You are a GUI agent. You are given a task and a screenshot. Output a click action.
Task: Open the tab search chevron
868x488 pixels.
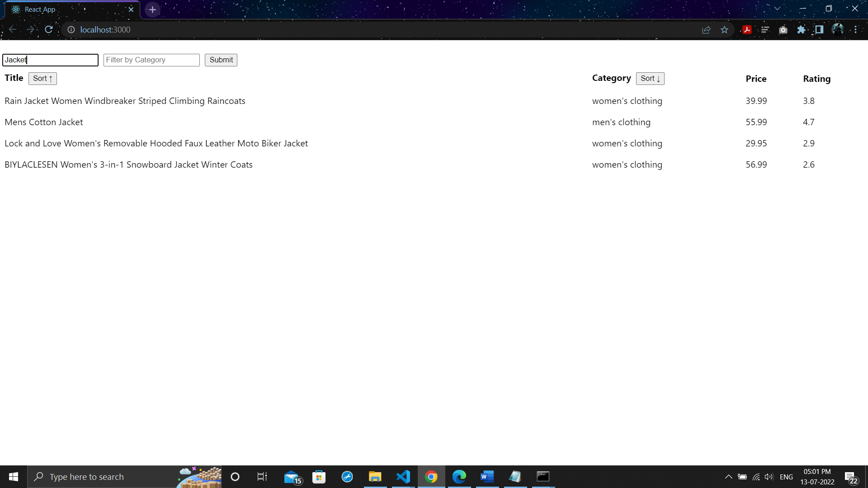click(x=777, y=9)
